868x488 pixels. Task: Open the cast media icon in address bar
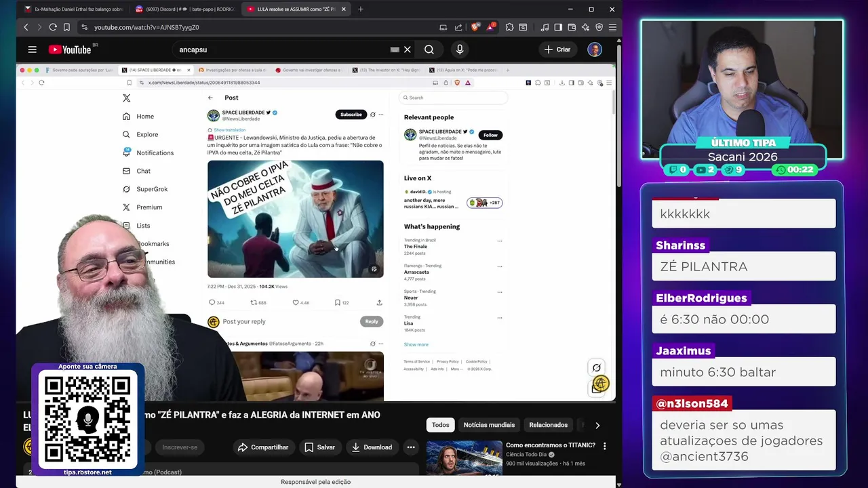coord(443,27)
